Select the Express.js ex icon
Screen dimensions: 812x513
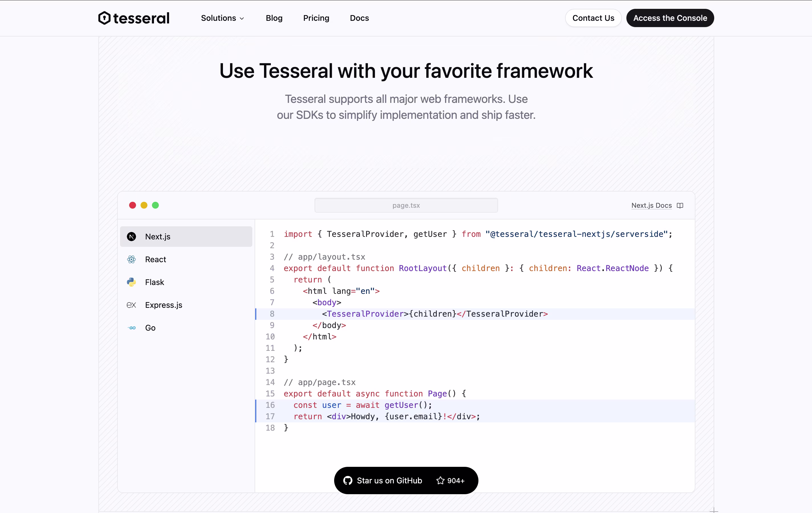pyautogui.click(x=131, y=305)
